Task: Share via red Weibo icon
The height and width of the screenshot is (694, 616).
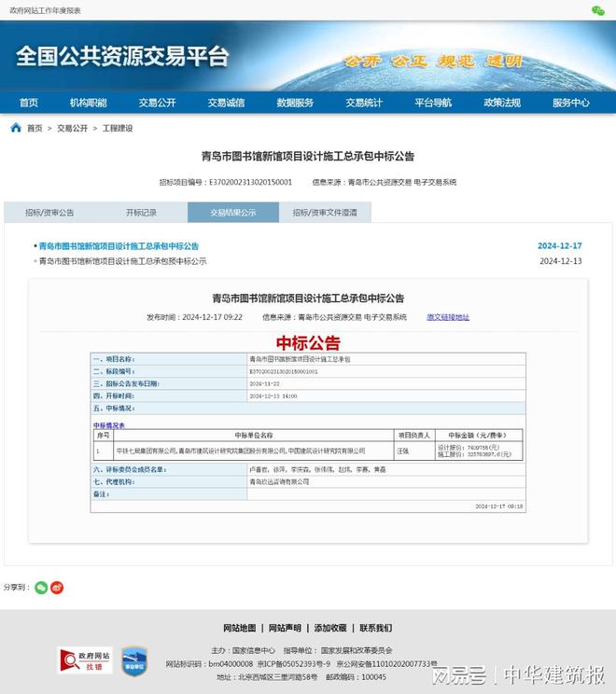Action: pos(57,588)
